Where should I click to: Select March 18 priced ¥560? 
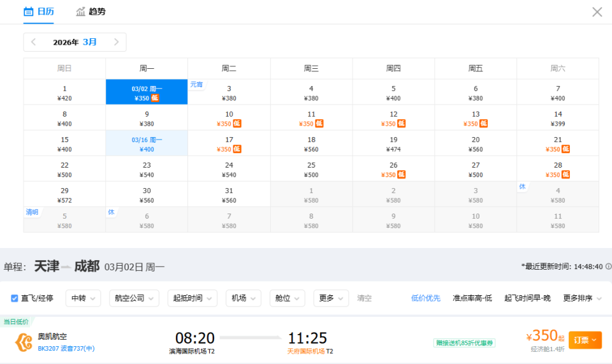click(x=312, y=143)
